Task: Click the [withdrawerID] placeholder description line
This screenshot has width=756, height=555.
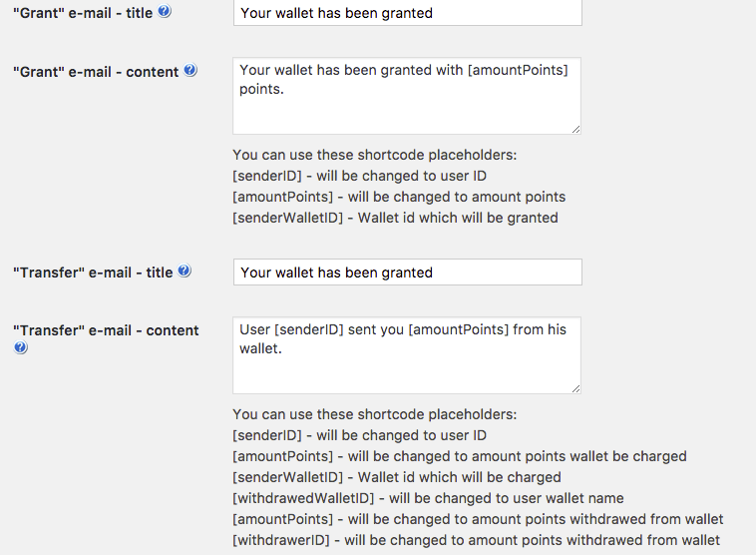Action: [477, 540]
